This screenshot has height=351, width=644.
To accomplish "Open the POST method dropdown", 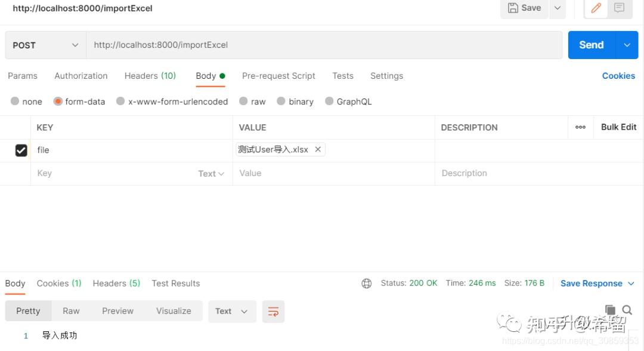I will 45,45.
